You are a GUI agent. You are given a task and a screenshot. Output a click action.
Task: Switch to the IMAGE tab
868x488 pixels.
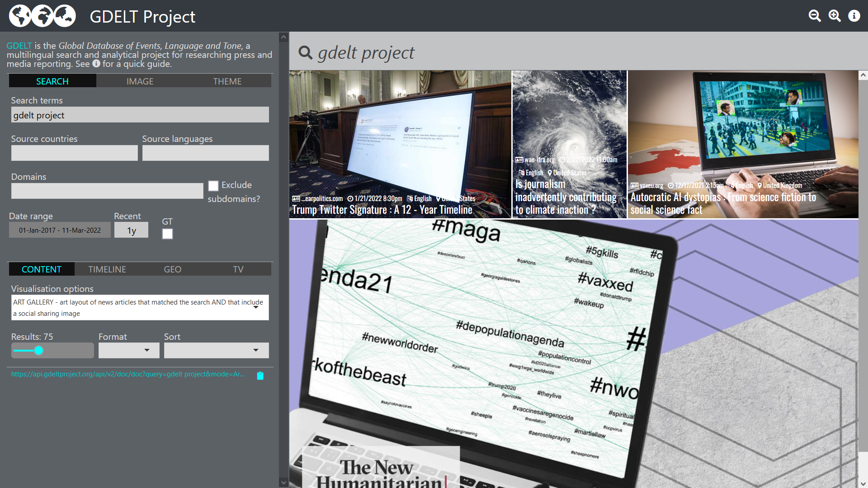point(140,81)
